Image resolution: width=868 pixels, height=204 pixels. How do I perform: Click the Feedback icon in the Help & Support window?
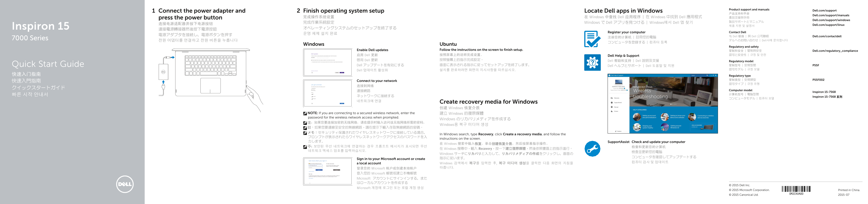616,131
